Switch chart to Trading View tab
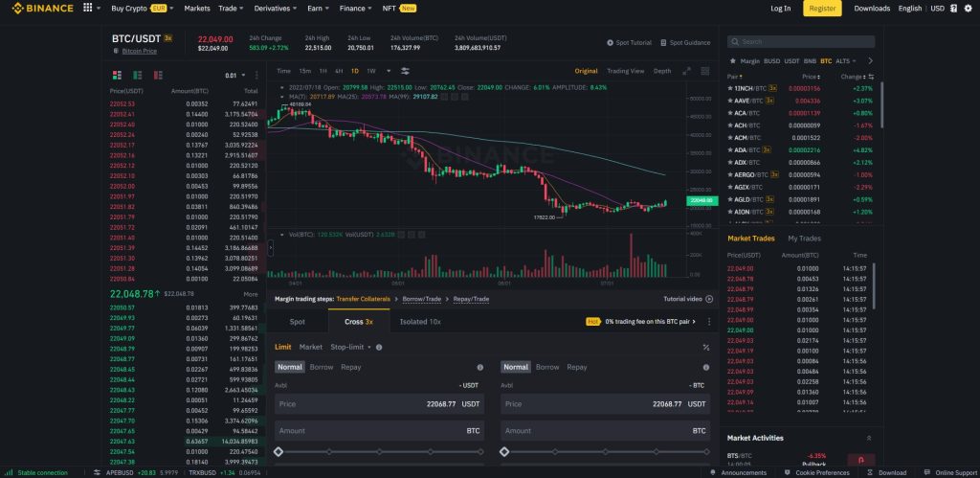 (x=625, y=71)
